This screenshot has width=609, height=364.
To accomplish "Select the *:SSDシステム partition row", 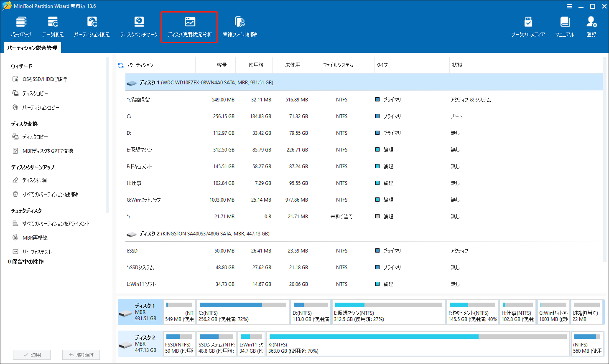I will coord(364,268).
